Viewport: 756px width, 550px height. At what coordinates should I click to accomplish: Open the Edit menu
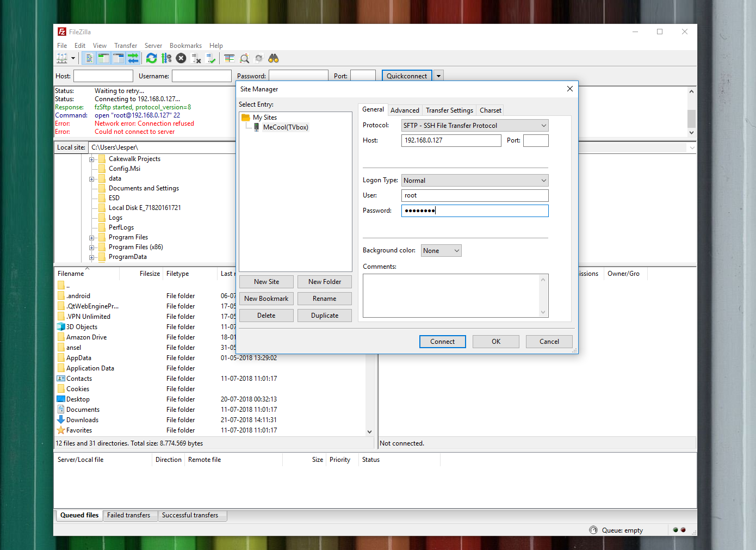(80, 46)
